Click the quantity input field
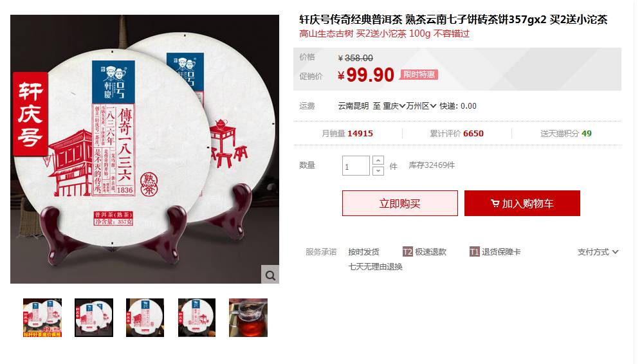642x364 pixels. click(x=356, y=166)
